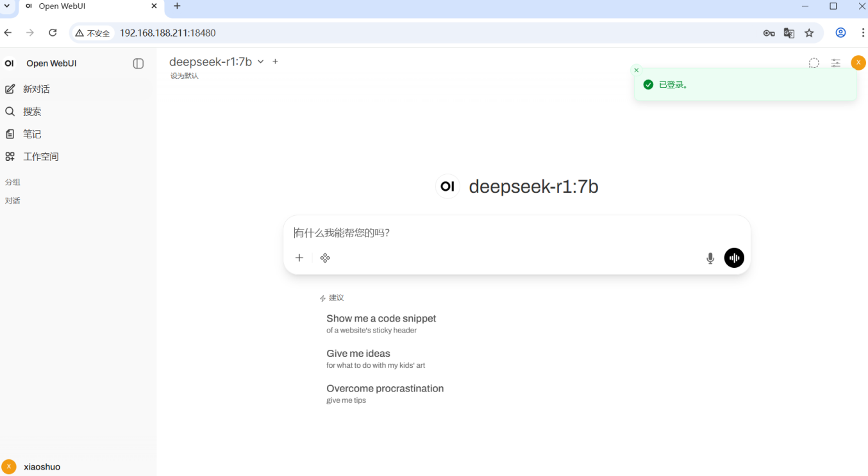
Task: Open chat controls sliders icon
Action: 836,63
